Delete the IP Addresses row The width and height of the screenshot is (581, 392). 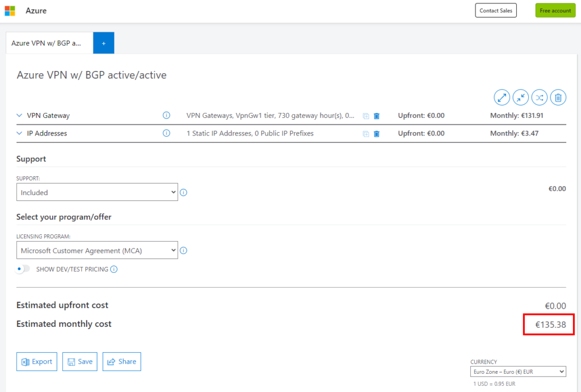377,134
